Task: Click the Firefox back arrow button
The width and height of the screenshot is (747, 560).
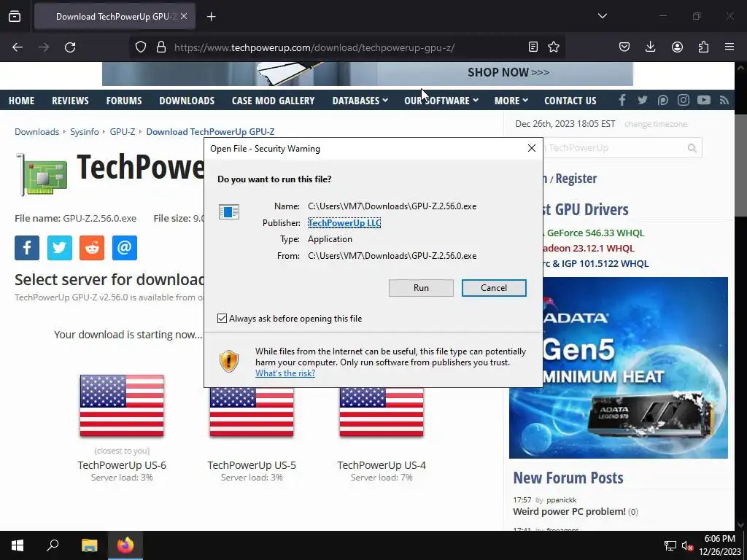Action: 18,47
